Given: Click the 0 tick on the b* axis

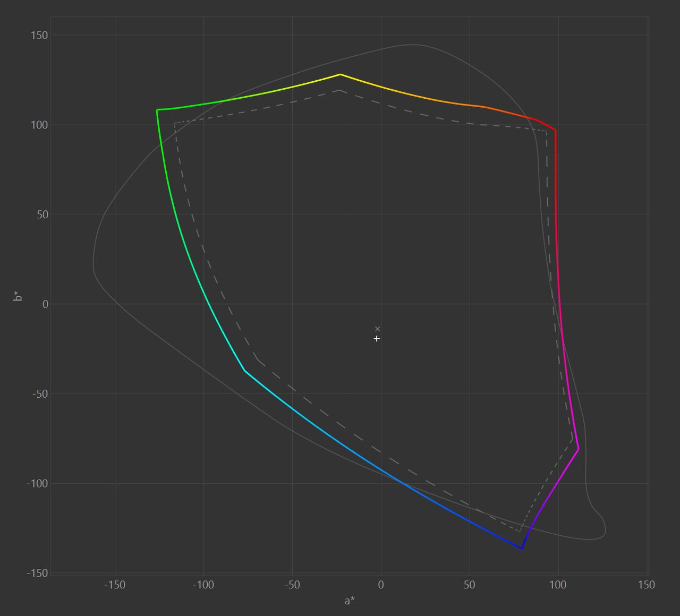Looking at the screenshot, I should 45,304.
